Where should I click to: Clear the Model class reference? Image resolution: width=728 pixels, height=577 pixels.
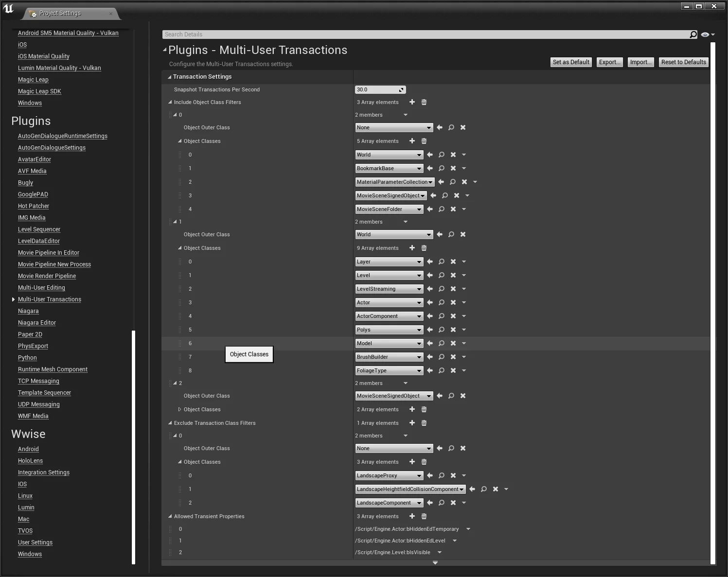point(453,343)
